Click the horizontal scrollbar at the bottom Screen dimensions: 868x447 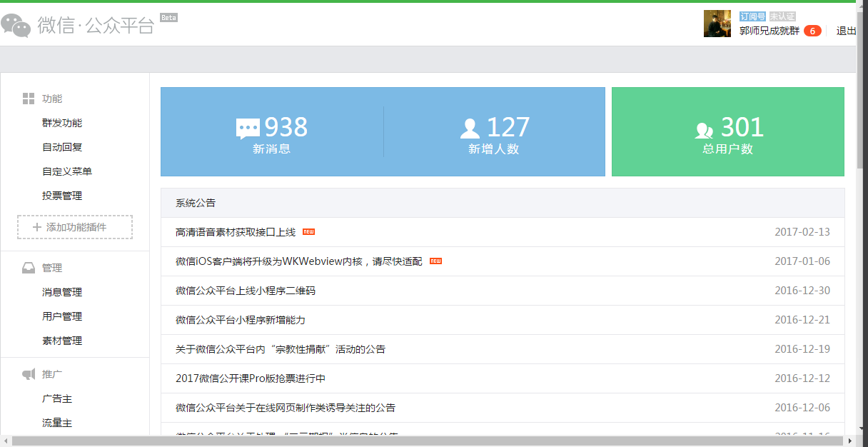click(x=428, y=441)
